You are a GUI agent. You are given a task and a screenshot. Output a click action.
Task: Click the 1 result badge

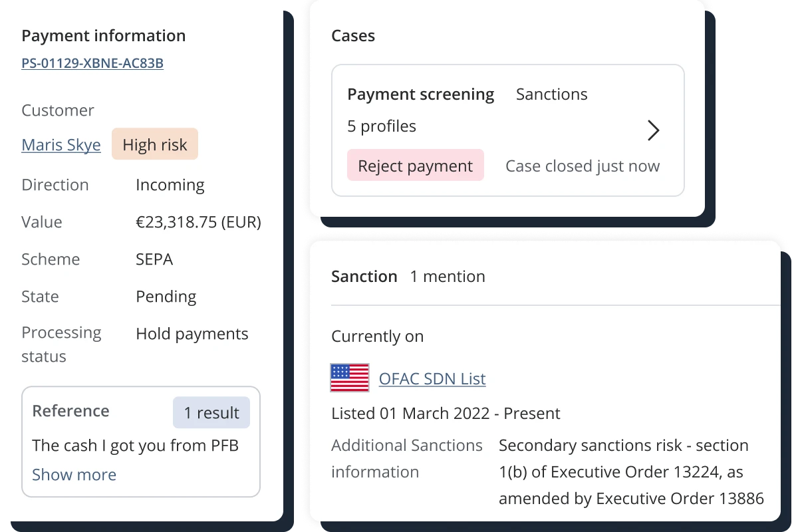[x=211, y=413]
